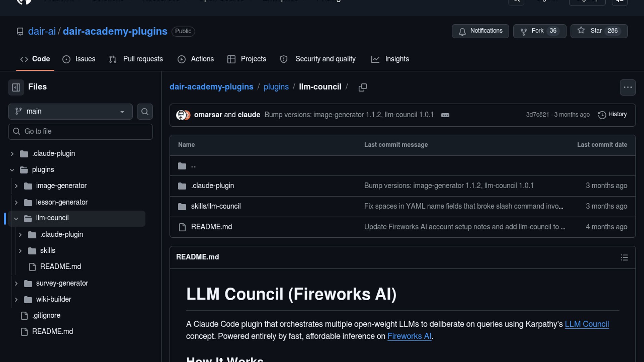The height and width of the screenshot is (362, 644).
Task: Expand the image-generator folder
Action: [x=16, y=186]
